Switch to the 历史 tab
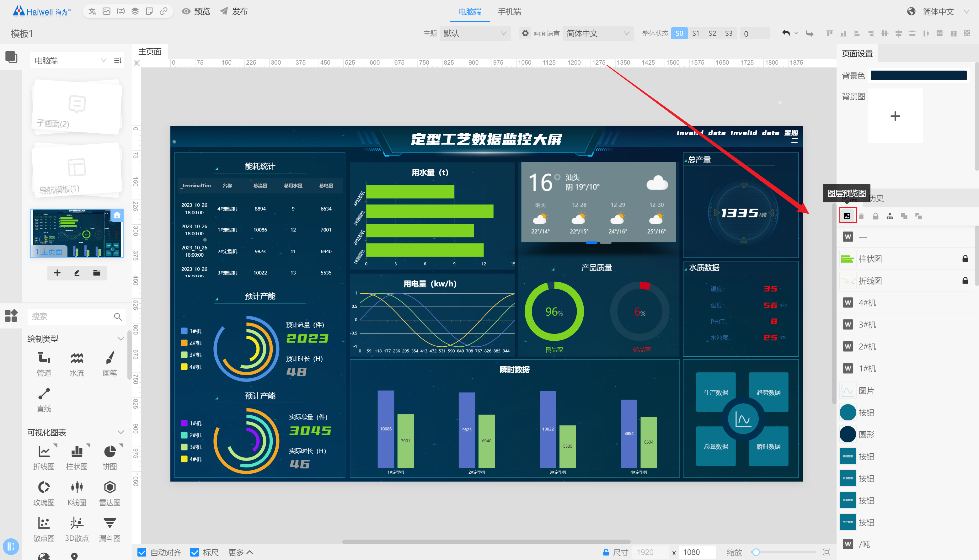Viewport: 979px width, 560px height. [x=876, y=198]
